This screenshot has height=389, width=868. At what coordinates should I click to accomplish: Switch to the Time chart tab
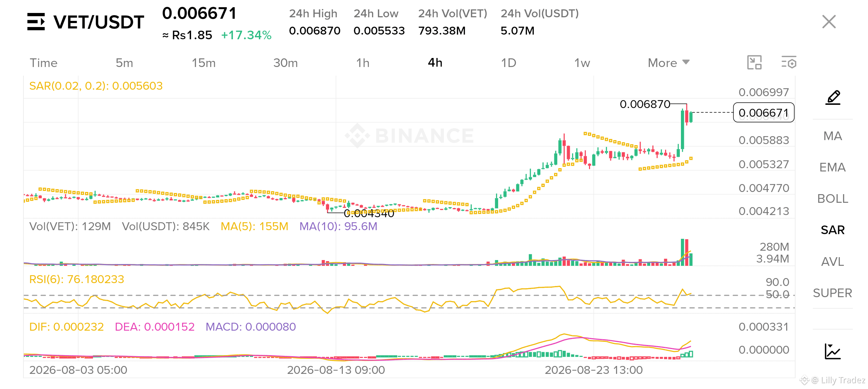tap(44, 63)
